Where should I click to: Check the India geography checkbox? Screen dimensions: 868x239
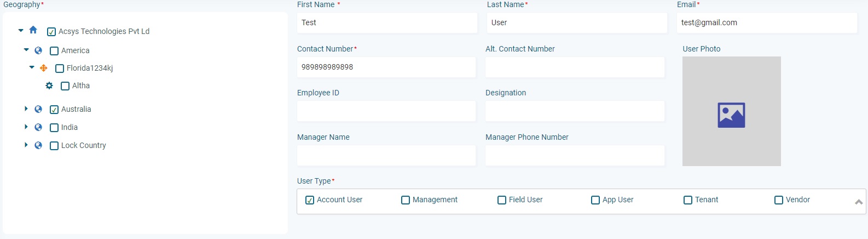[54, 128]
